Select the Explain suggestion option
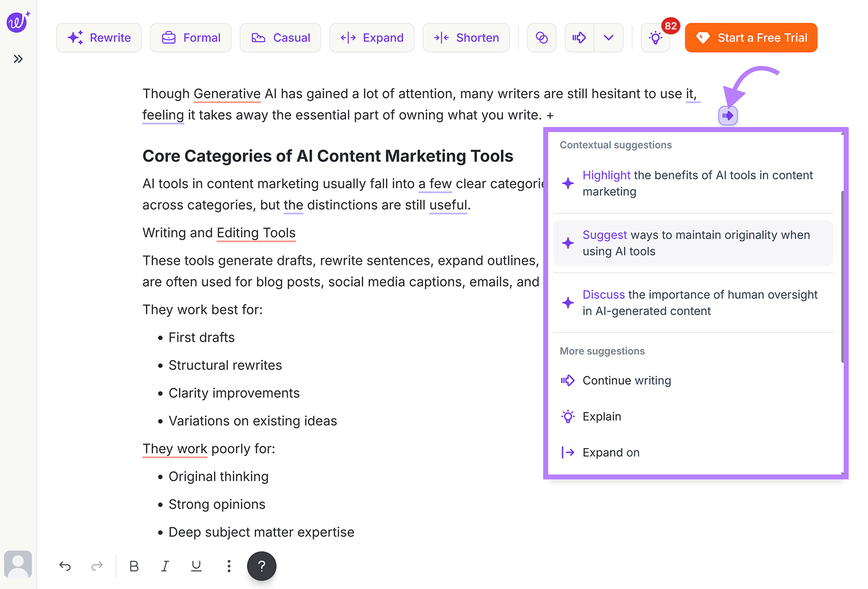Screen dimensions: 868x589 602,417
